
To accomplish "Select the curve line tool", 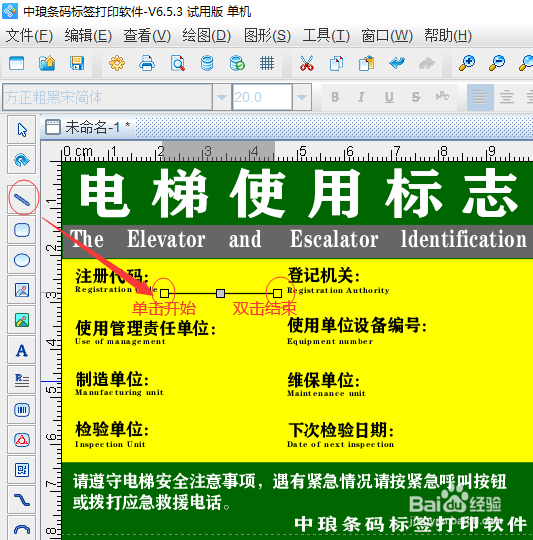I will (x=22, y=500).
